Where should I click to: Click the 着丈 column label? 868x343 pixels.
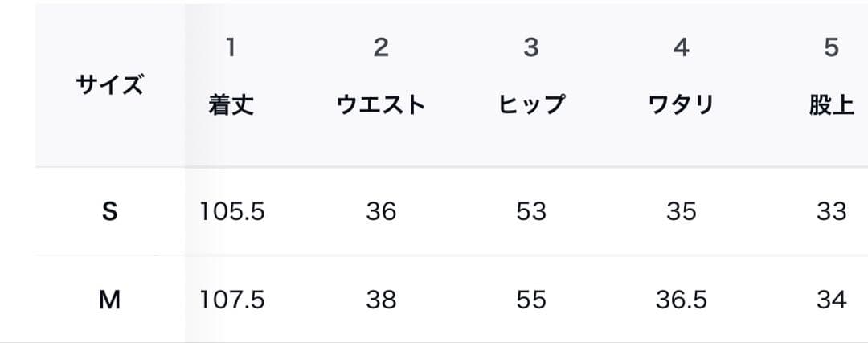(231, 105)
